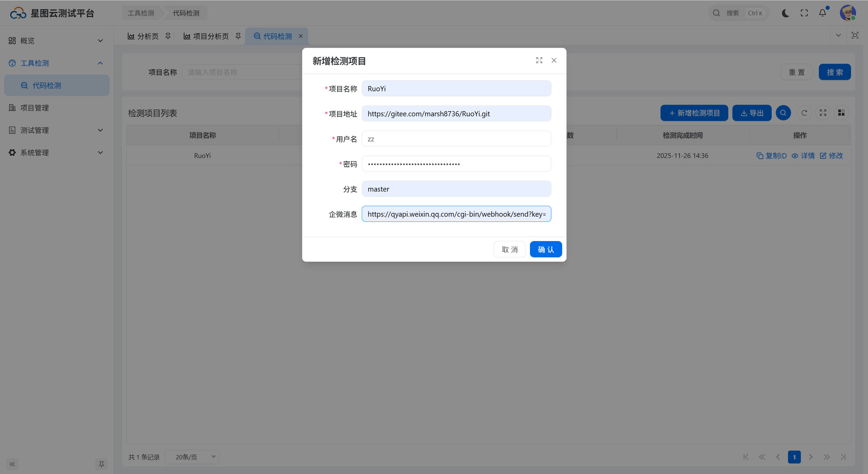
Task: Open column settings grid icon
Action: pyautogui.click(x=841, y=113)
